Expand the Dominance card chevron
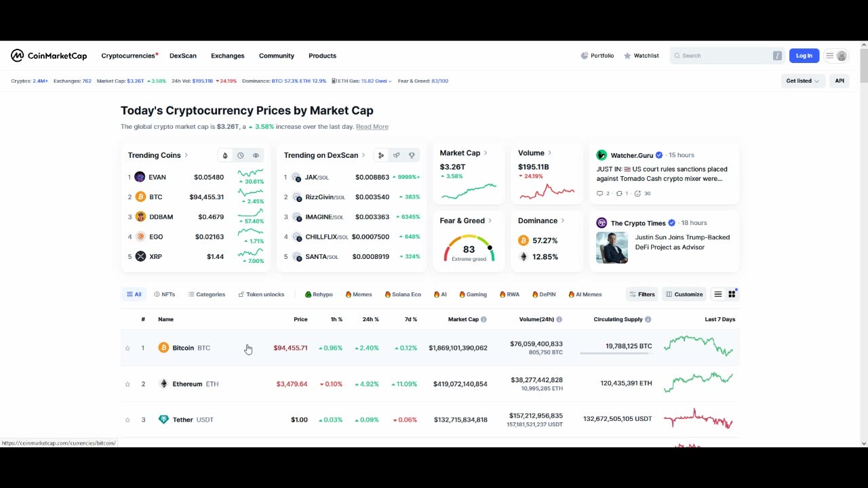 (562, 221)
